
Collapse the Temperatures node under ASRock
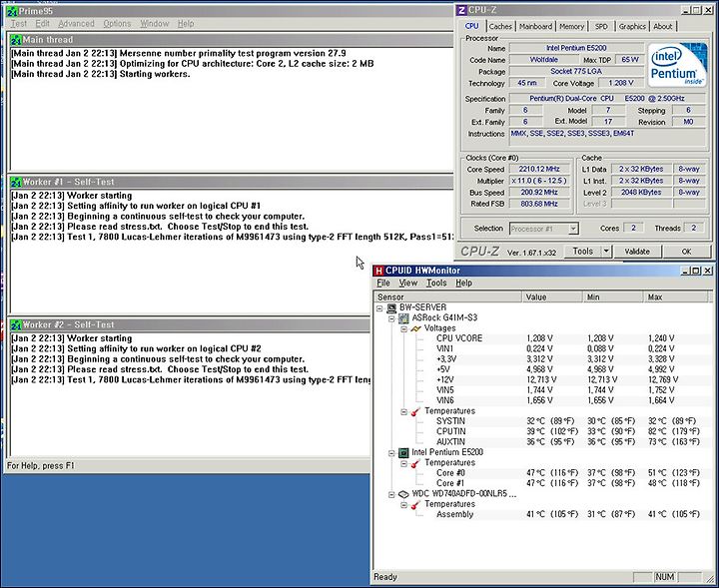click(404, 411)
